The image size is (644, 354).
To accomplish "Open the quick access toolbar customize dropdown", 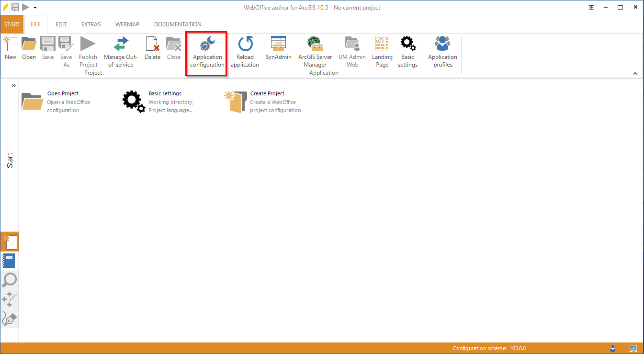I will tap(35, 7).
